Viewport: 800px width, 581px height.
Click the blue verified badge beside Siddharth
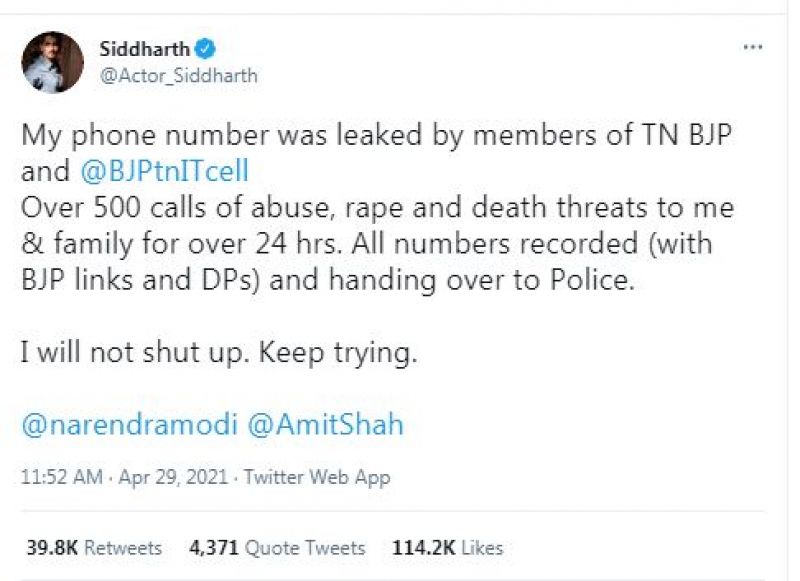(207, 47)
